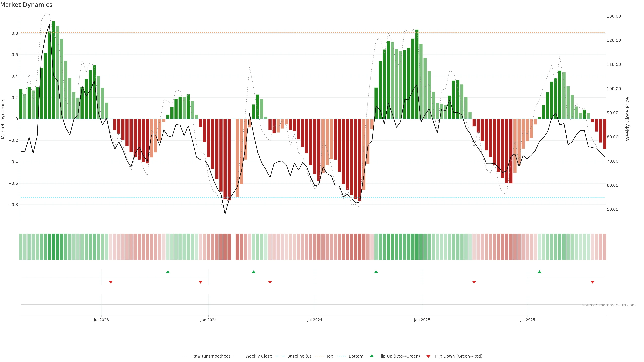
Task: Click the green triangle icon in the legend
Action: pos(371,356)
